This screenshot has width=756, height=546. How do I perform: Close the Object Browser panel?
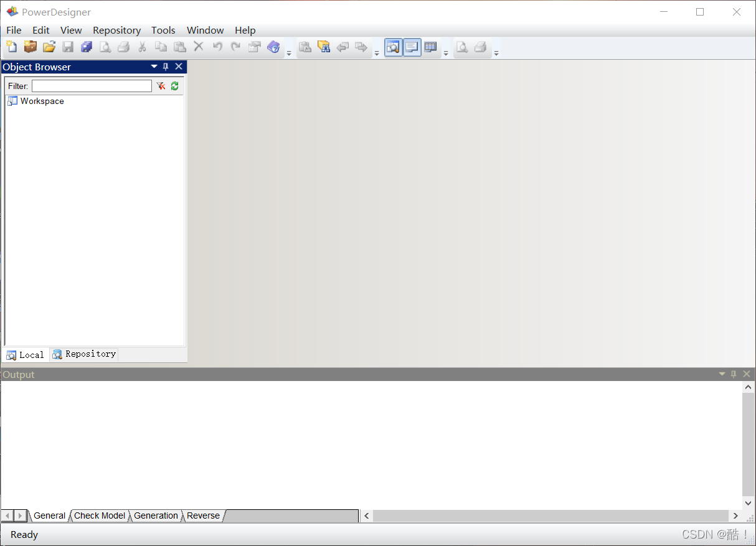tap(179, 67)
